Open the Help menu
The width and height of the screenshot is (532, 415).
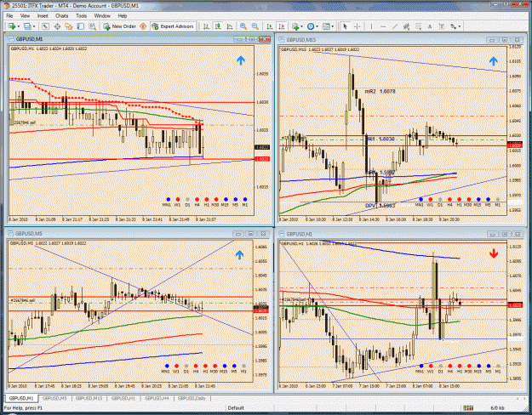(123, 16)
